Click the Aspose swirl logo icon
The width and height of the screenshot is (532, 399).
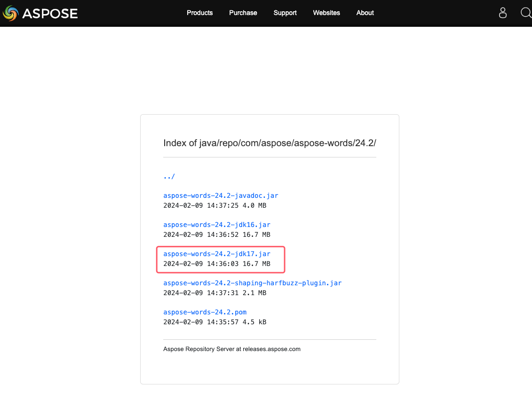click(x=10, y=13)
